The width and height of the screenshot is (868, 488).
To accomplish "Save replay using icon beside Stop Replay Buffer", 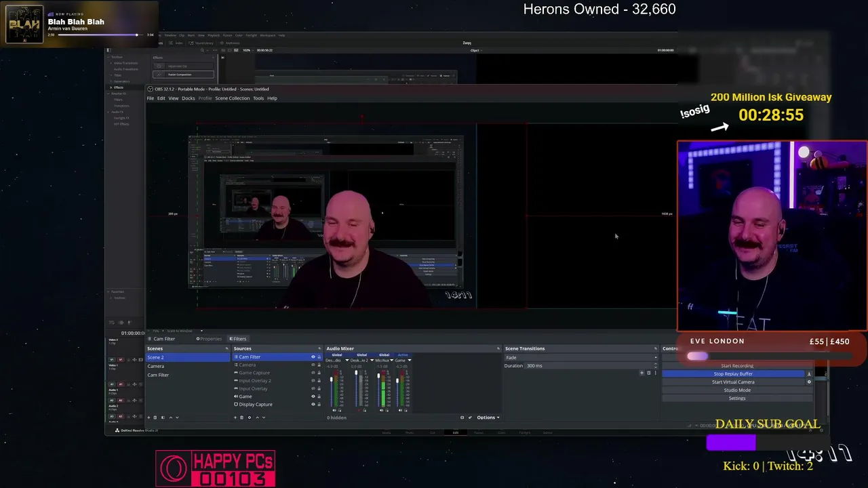I will 809,374.
